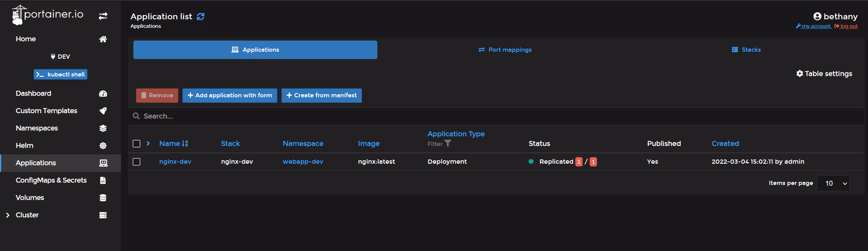The height and width of the screenshot is (251, 868).
Task: Click the Application Type filter funnel icon
Action: click(448, 143)
